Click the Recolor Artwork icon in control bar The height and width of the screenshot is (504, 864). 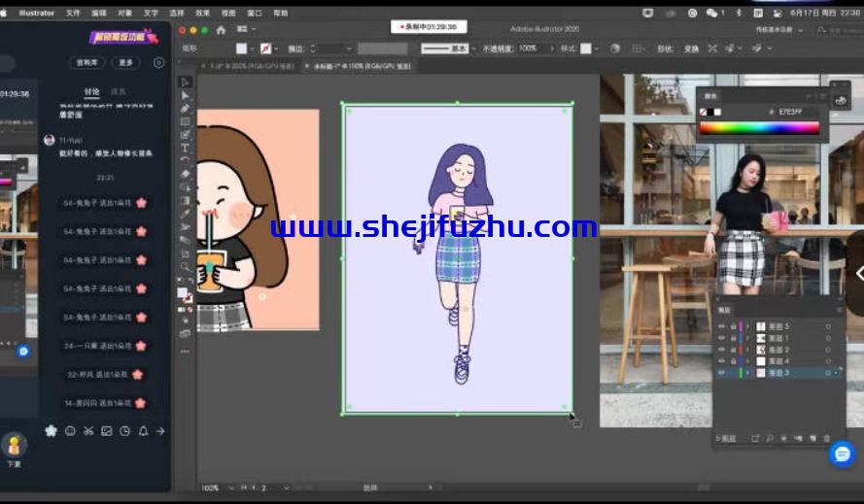[x=615, y=49]
